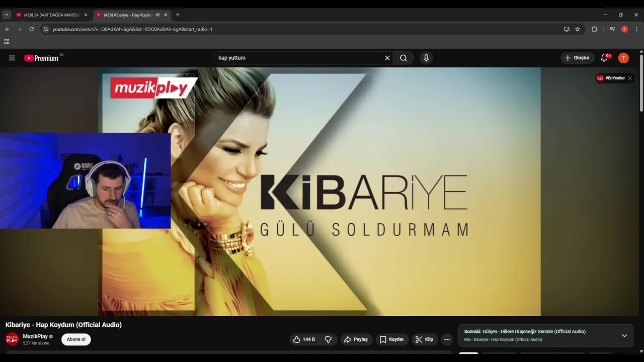Viewport: 644px width, 362px height.
Task: Open the media controls icon in toolbar
Action: tap(612, 29)
